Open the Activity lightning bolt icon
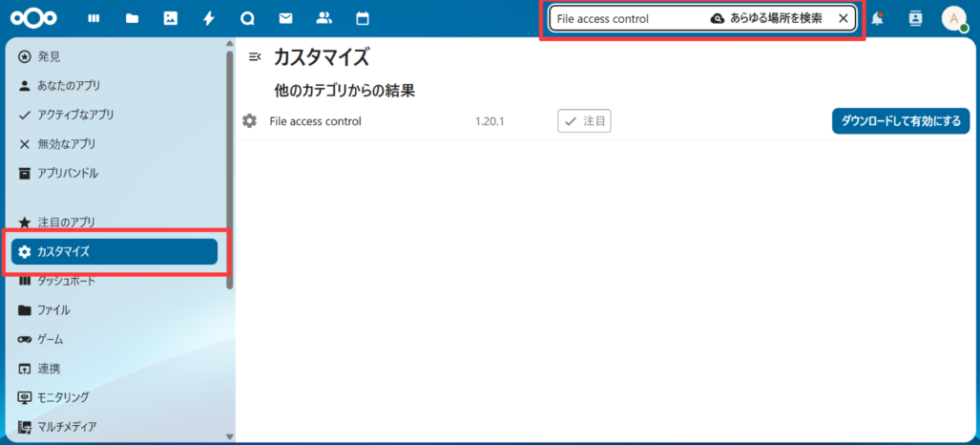This screenshot has width=980, height=445. (x=209, y=18)
